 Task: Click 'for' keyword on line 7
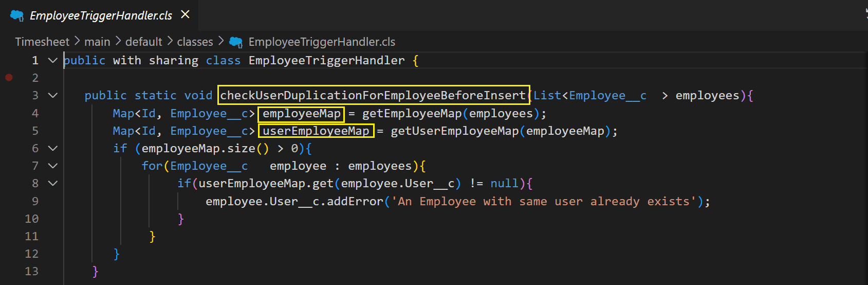[152, 166]
